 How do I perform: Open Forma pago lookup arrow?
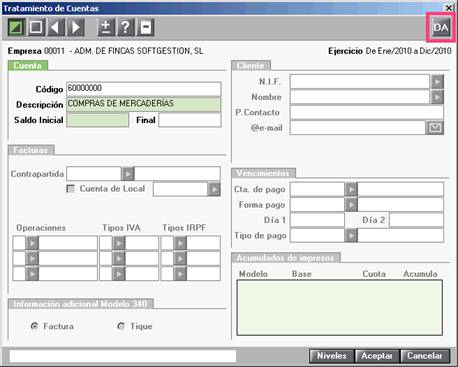click(x=351, y=204)
